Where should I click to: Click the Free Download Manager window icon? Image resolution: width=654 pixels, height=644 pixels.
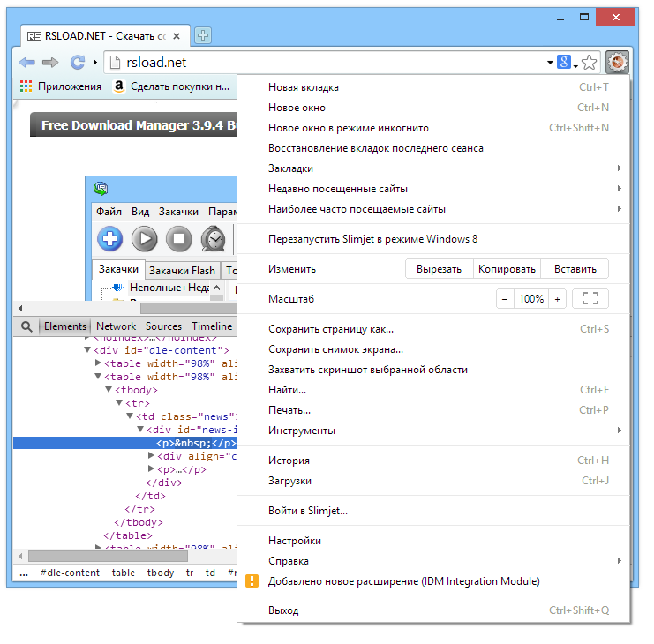(x=101, y=189)
